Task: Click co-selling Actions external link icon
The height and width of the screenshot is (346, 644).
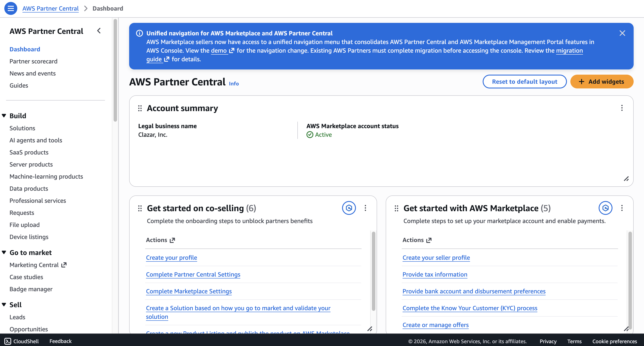Action: (172, 240)
